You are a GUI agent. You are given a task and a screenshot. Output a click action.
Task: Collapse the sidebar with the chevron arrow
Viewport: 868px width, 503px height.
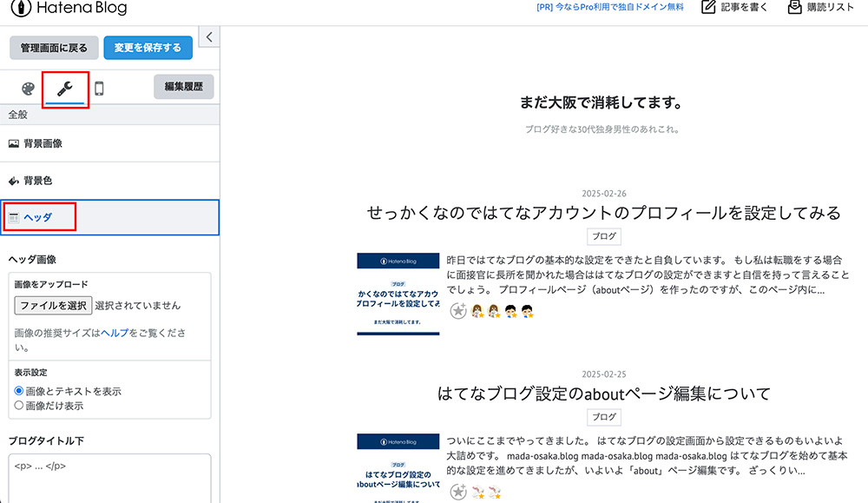(x=209, y=37)
